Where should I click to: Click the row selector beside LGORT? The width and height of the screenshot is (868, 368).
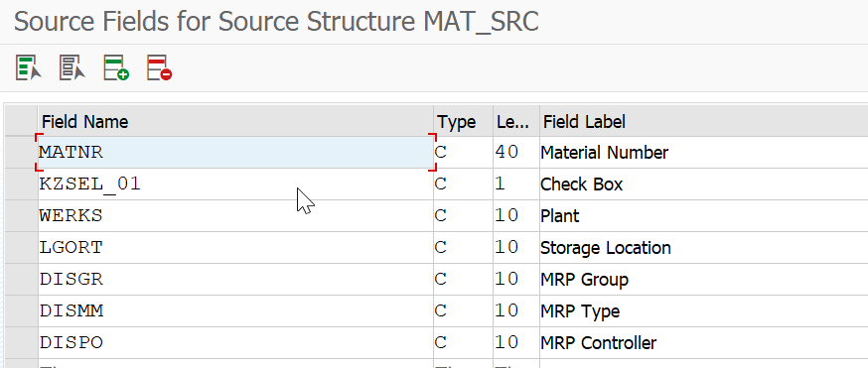pos(21,248)
